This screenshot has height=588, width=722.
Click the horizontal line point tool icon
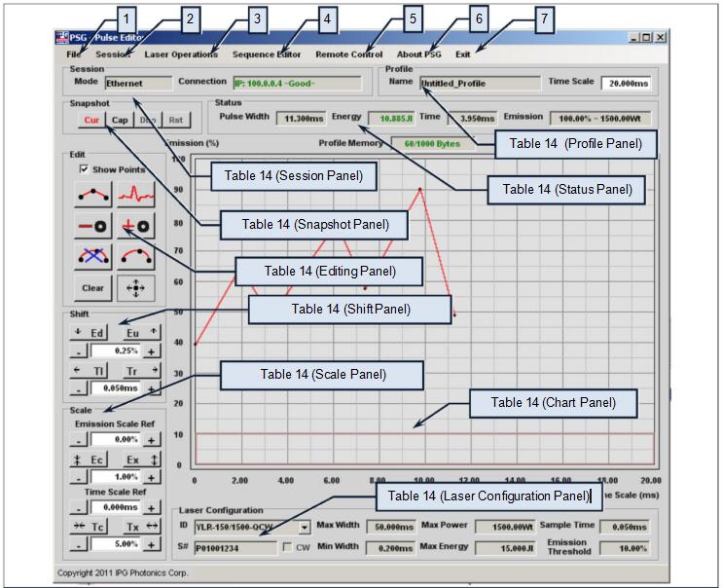point(92,225)
